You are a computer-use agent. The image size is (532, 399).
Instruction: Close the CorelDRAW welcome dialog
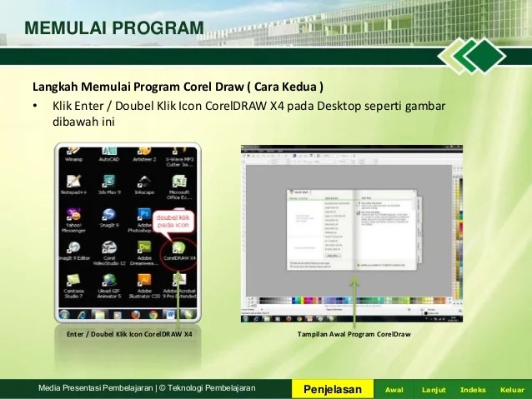[414, 192]
